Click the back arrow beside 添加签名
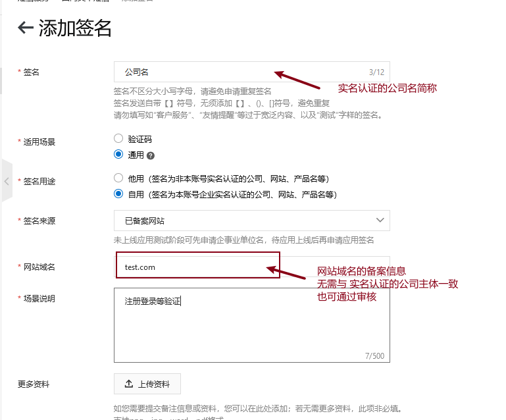This screenshot has width=506, height=420. point(26,28)
